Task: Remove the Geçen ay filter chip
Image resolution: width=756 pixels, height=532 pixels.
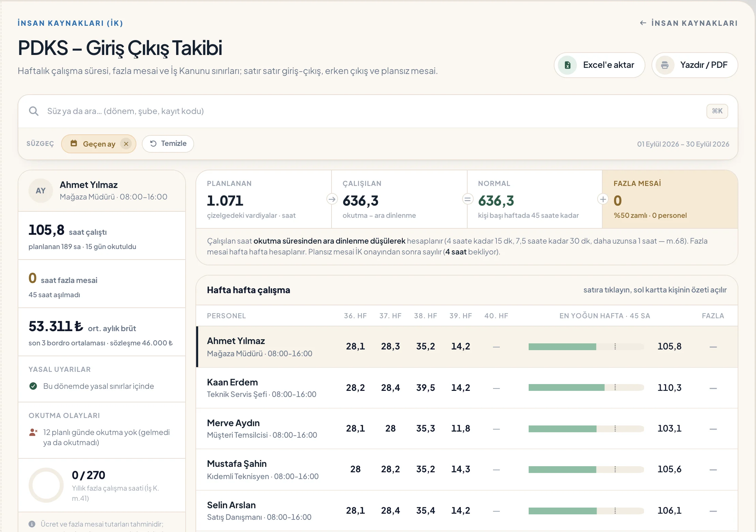Action: coord(126,144)
